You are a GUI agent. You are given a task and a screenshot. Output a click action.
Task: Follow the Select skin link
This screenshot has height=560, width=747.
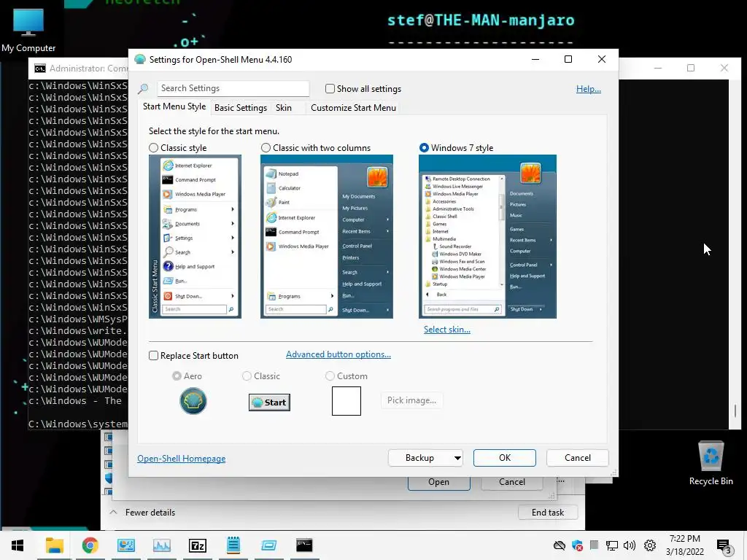click(x=447, y=330)
